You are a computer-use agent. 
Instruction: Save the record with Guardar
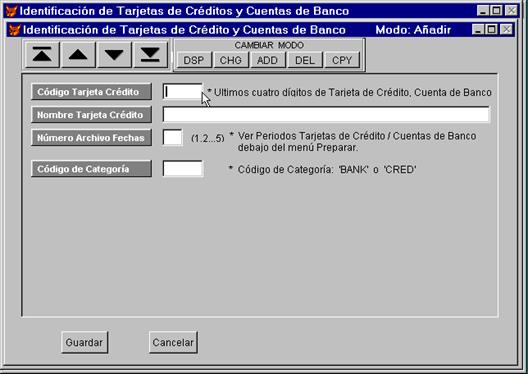(85, 342)
